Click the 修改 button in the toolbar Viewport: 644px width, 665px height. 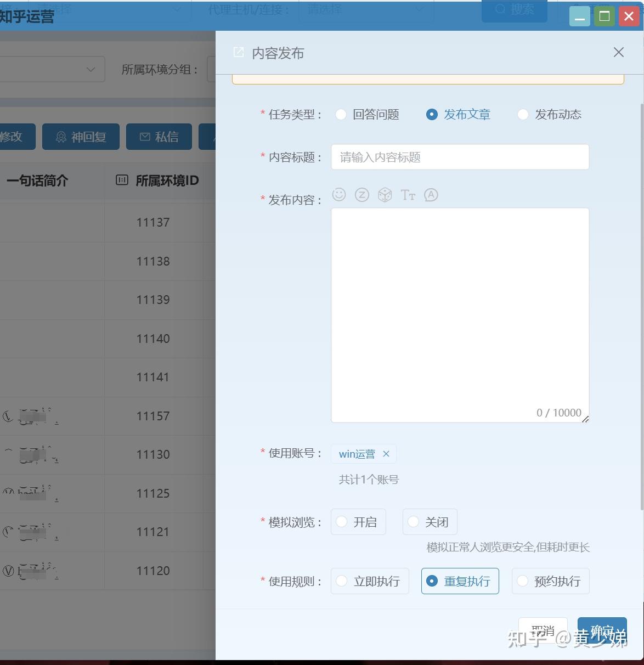click(x=16, y=137)
